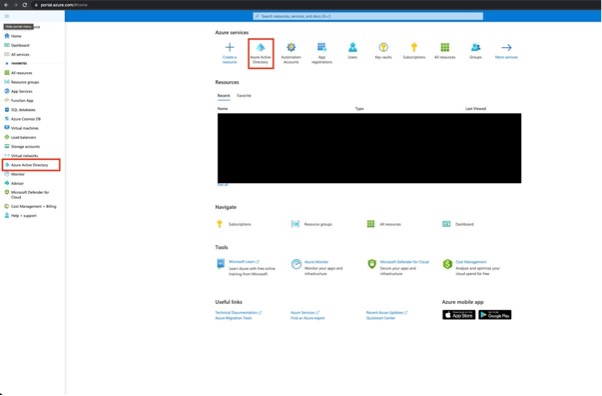The image size is (602, 396).
Task: Click the browser forward arrow
Action: (x=15, y=5)
